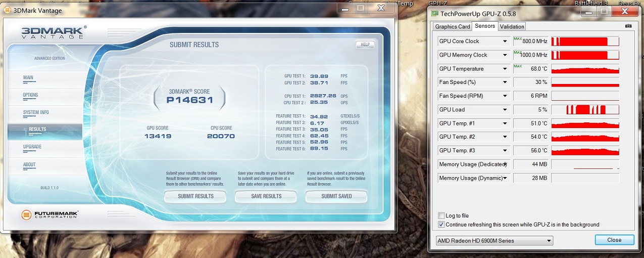The height and width of the screenshot is (258, 644).
Task: Click the 1000.0 MHz memory clock value
Action: (533, 55)
